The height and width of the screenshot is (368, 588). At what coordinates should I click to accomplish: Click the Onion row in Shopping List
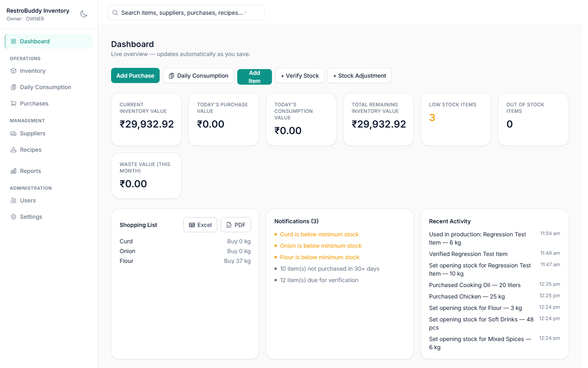point(185,251)
